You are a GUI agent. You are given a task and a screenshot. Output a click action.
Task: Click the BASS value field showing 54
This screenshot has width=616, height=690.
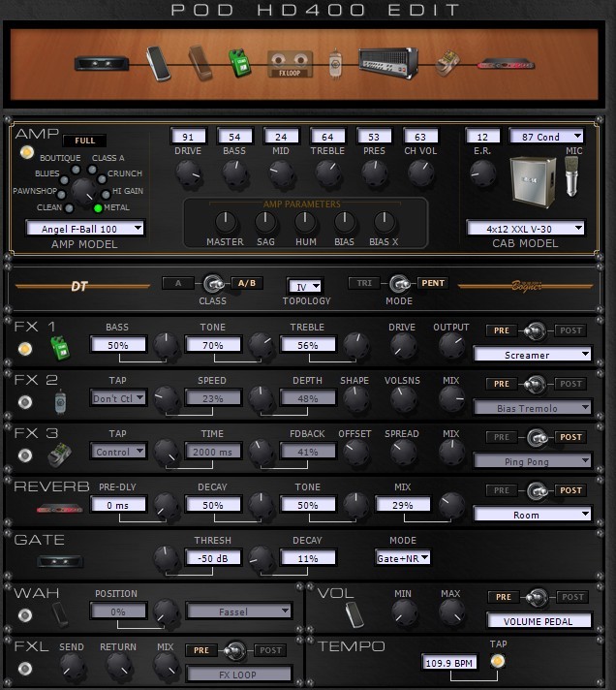pos(234,137)
